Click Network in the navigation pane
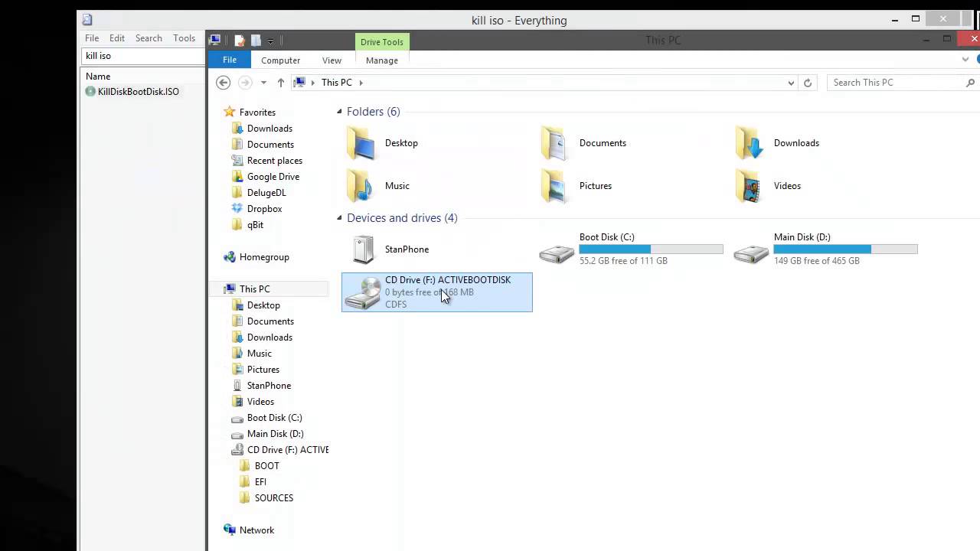 (x=256, y=530)
